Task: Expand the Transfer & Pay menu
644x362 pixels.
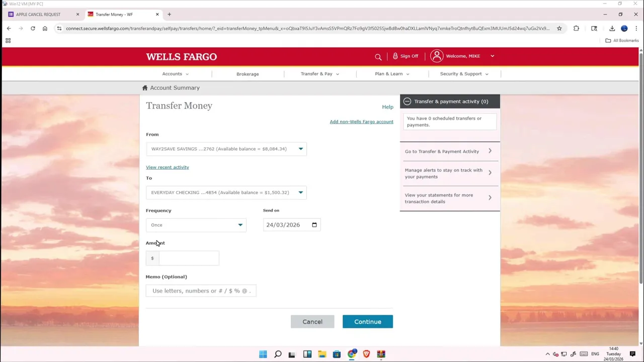Action: click(x=319, y=74)
